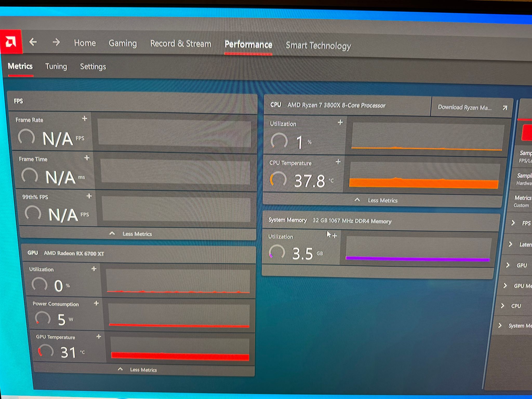The width and height of the screenshot is (532, 399).
Task: Go forward with the right arrow
Action: tap(56, 42)
